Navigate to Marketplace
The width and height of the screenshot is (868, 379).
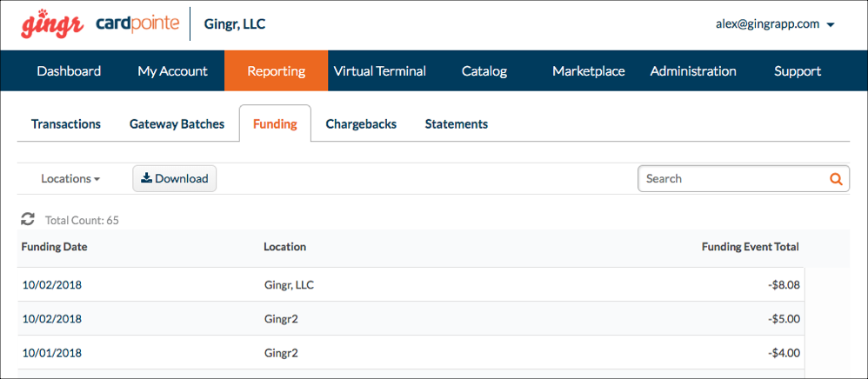tap(589, 70)
